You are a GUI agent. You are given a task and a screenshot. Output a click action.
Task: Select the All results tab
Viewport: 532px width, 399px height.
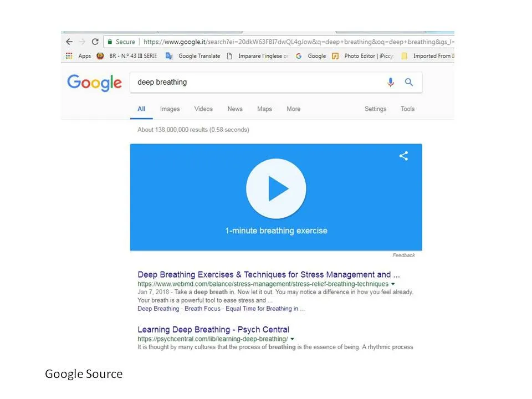pyautogui.click(x=141, y=109)
